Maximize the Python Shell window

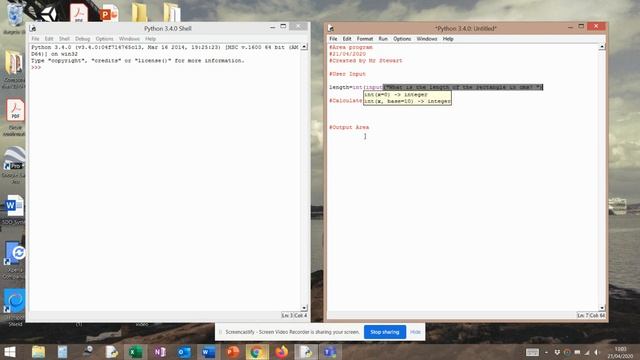pos(283,26)
